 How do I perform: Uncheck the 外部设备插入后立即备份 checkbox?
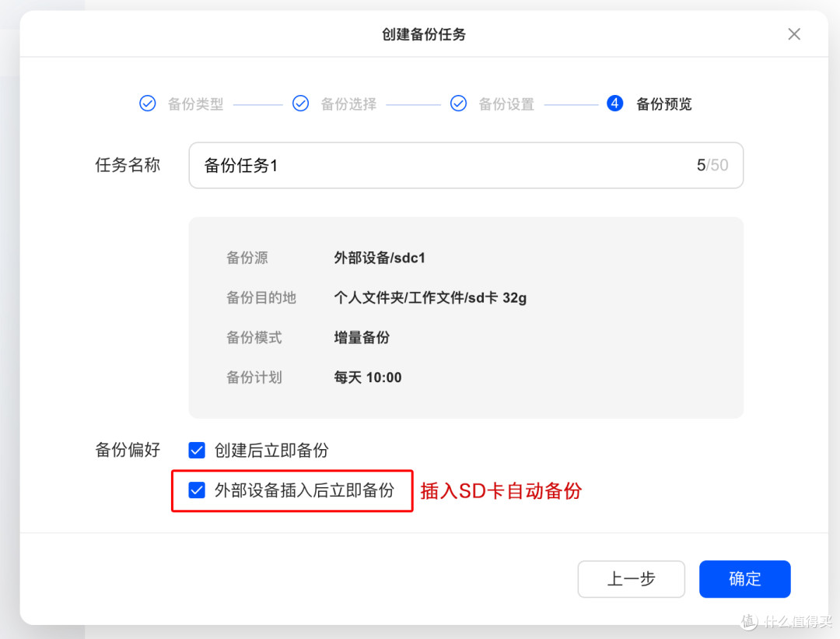click(197, 490)
